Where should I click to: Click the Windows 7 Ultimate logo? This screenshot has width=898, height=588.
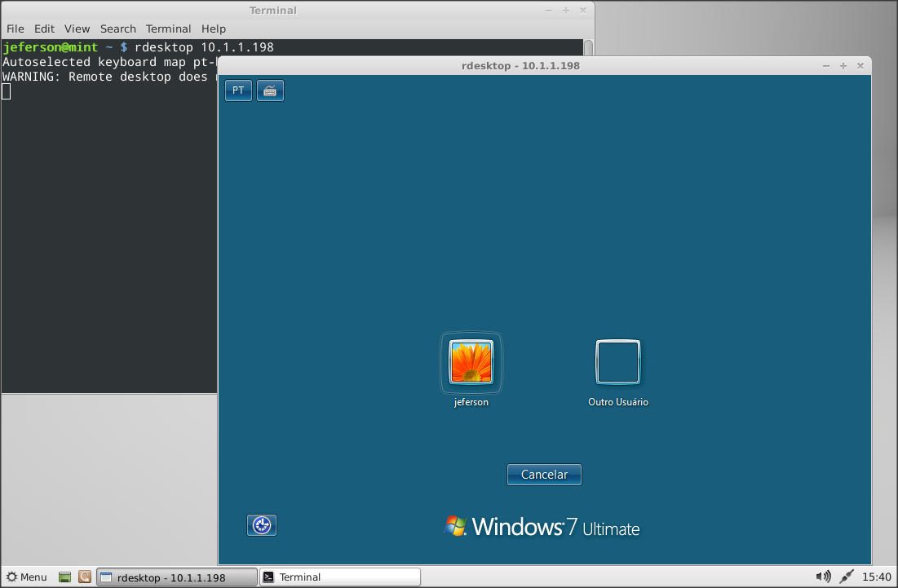click(x=542, y=526)
